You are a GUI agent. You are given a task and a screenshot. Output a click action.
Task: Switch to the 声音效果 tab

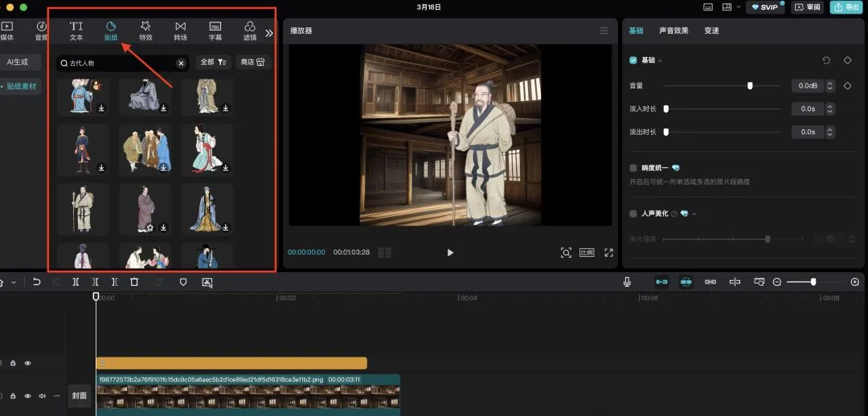pyautogui.click(x=674, y=31)
